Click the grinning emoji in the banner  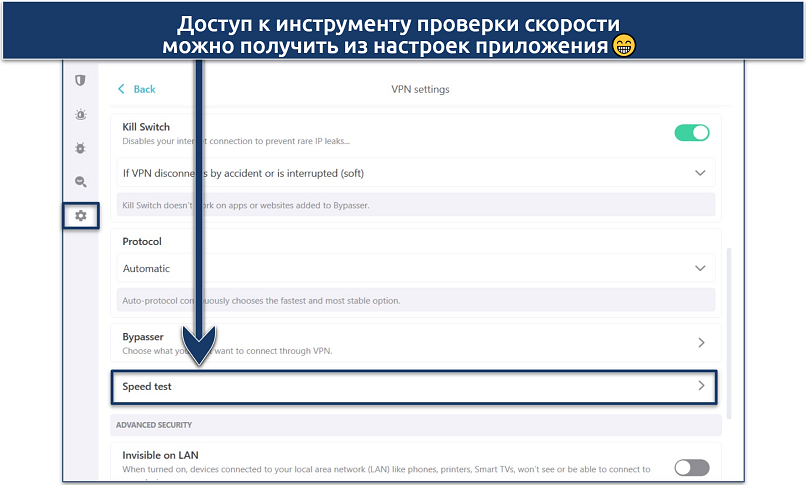pyautogui.click(x=624, y=45)
